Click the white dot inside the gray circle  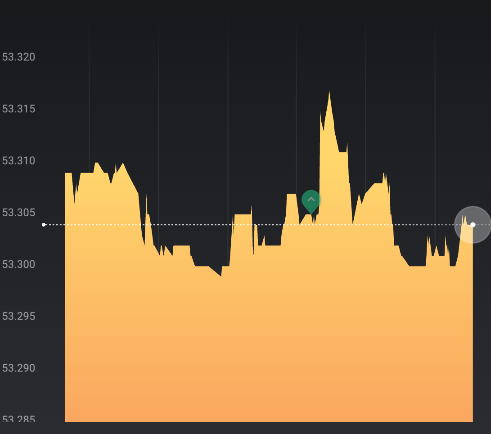[x=473, y=225]
